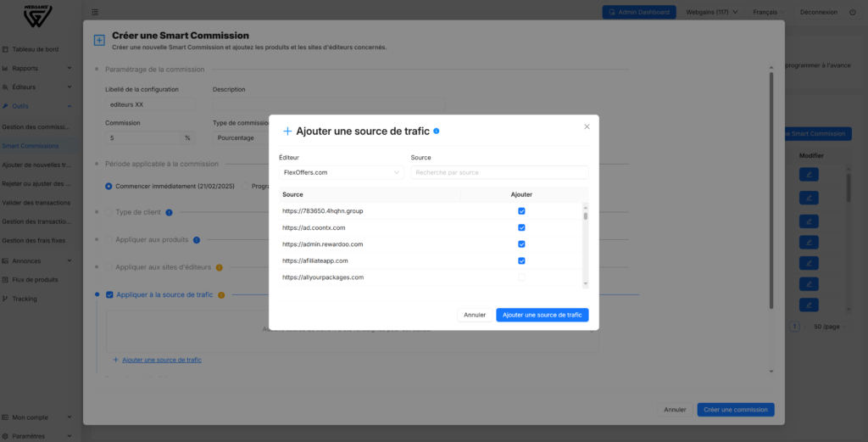Expand the Annonces sidebar menu
The image size is (868, 442).
[x=70, y=261]
